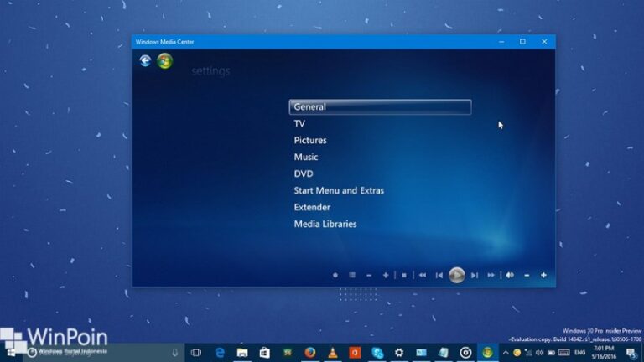The height and width of the screenshot is (362, 644).
Task: Open the Media Libraries settings
Action: (325, 224)
